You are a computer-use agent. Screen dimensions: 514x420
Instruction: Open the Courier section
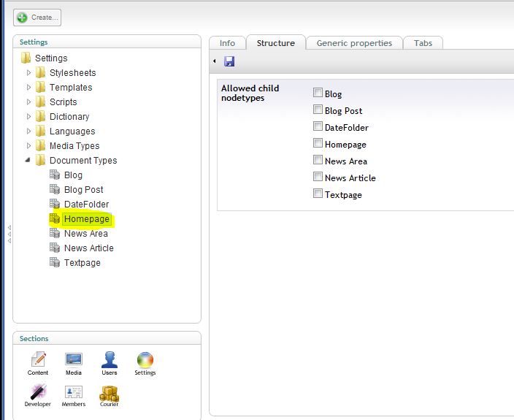pos(110,395)
